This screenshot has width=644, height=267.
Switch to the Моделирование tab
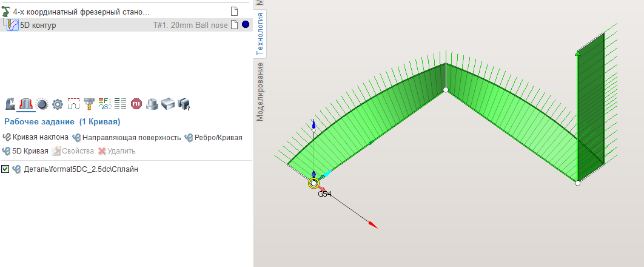tap(260, 91)
